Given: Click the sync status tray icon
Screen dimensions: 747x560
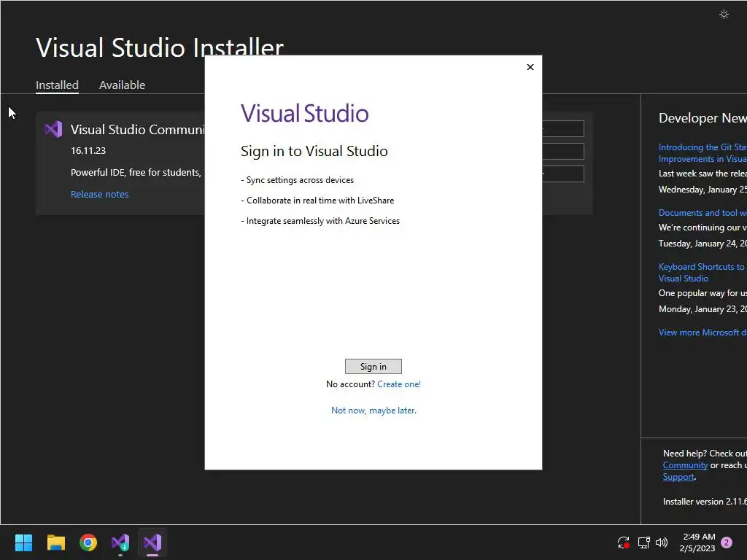Looking at the screenshot, I should tap(623, 542).
